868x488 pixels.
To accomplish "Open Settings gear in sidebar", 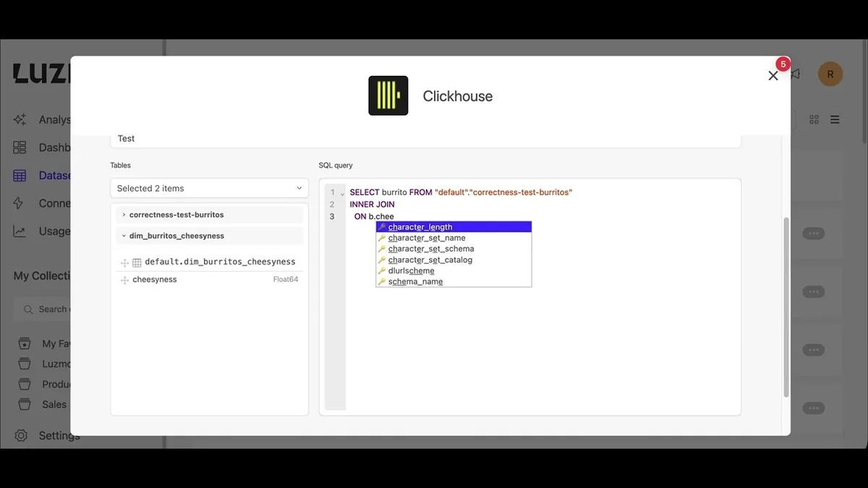I will pos(21,435).
